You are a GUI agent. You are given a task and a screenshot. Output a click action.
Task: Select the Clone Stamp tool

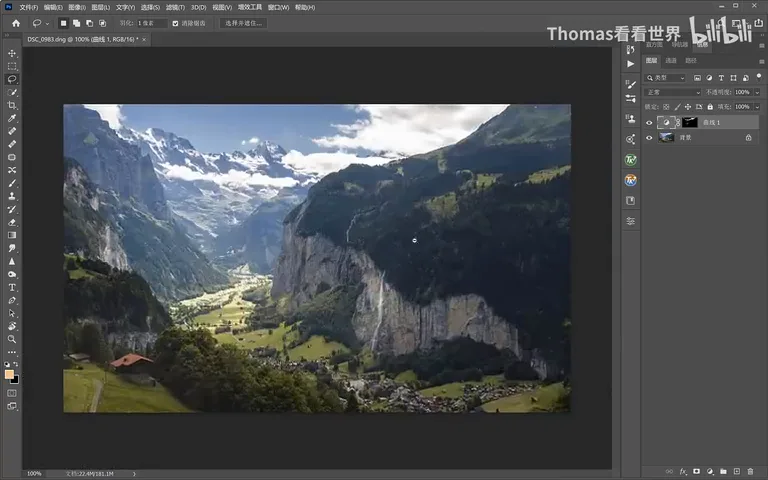(x=12, y=196)
